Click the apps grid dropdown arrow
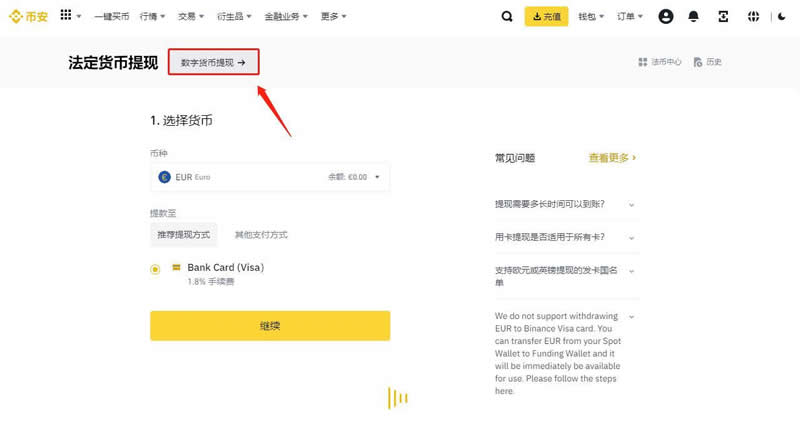 tap(79, 16)
